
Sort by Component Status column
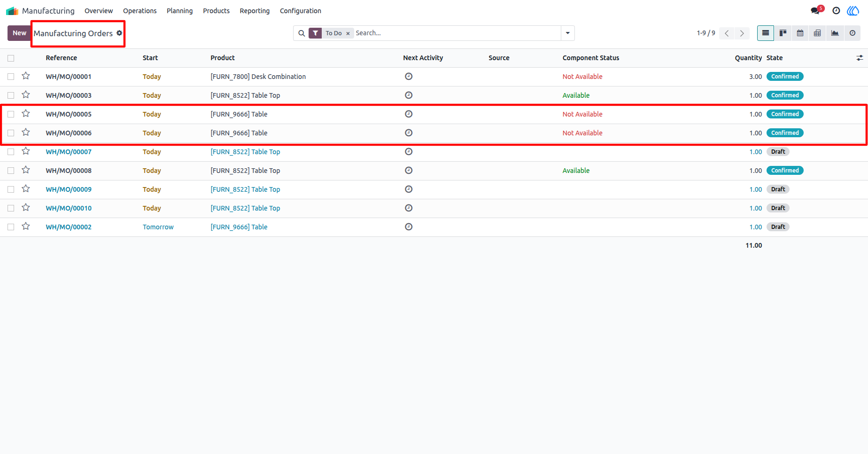(591, 58)
